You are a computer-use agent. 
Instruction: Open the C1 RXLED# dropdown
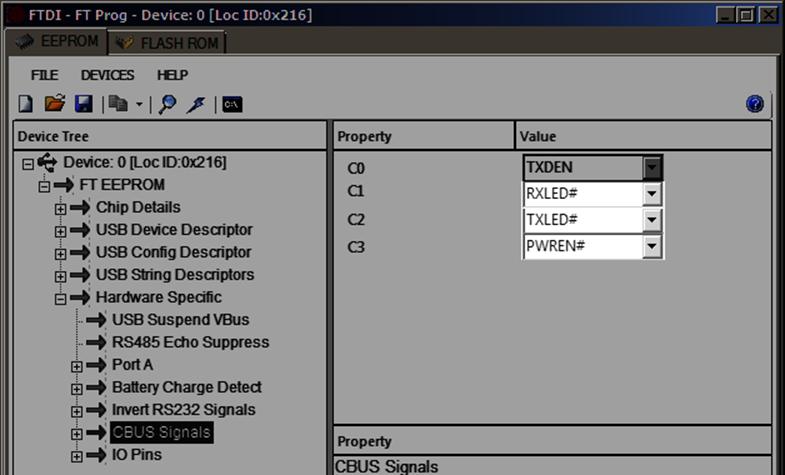pyautogui.click(x=652, y=194)
